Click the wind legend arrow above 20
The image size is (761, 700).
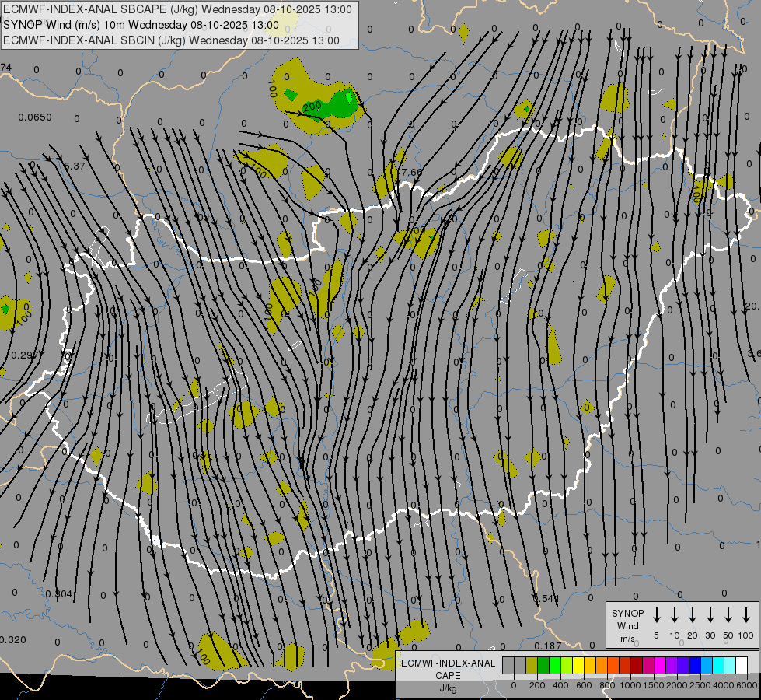(693, 615)
